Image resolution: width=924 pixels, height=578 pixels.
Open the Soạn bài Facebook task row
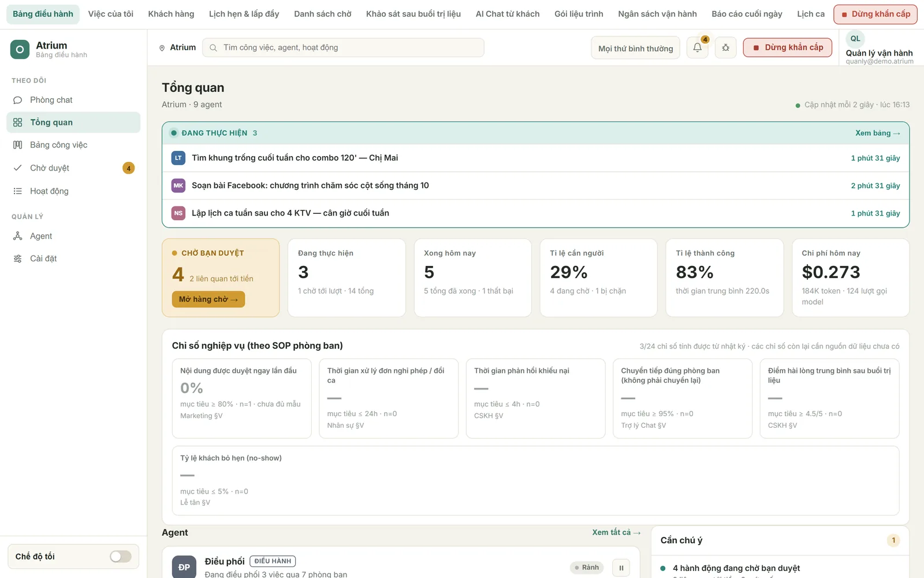point(535,186)
